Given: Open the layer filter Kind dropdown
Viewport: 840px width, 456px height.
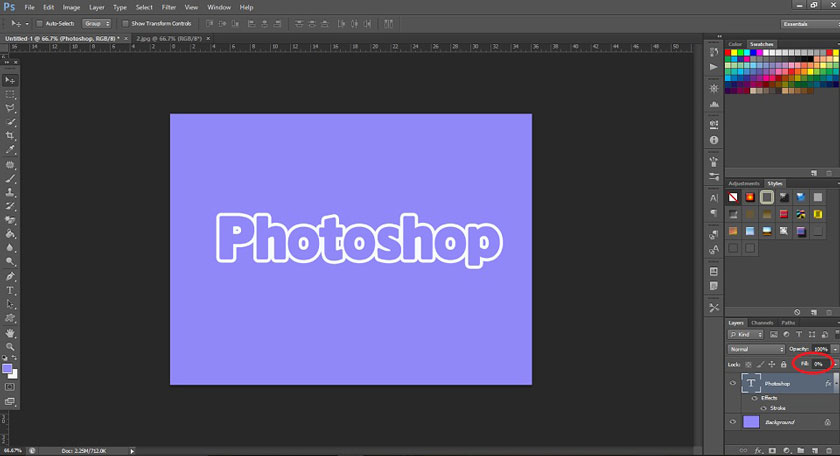Looking at the screenshot, I should pyautogui.click(x=745, y=334).
